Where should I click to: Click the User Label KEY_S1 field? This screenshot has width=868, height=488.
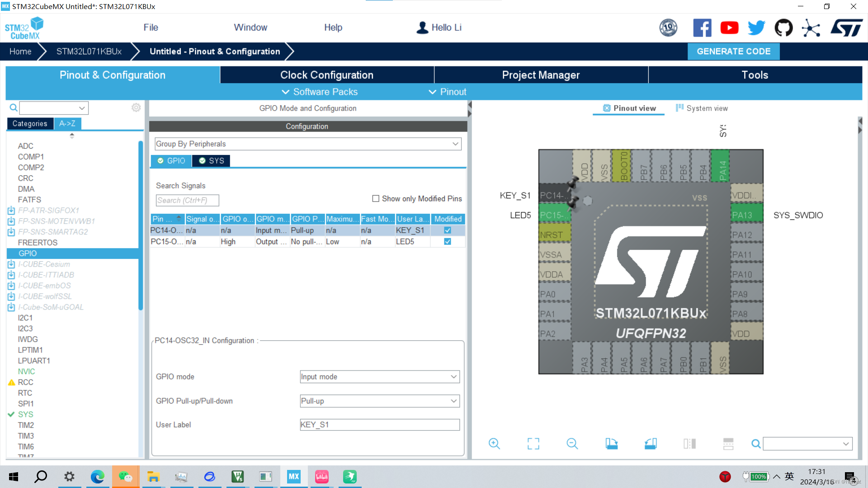pos(380,425)
